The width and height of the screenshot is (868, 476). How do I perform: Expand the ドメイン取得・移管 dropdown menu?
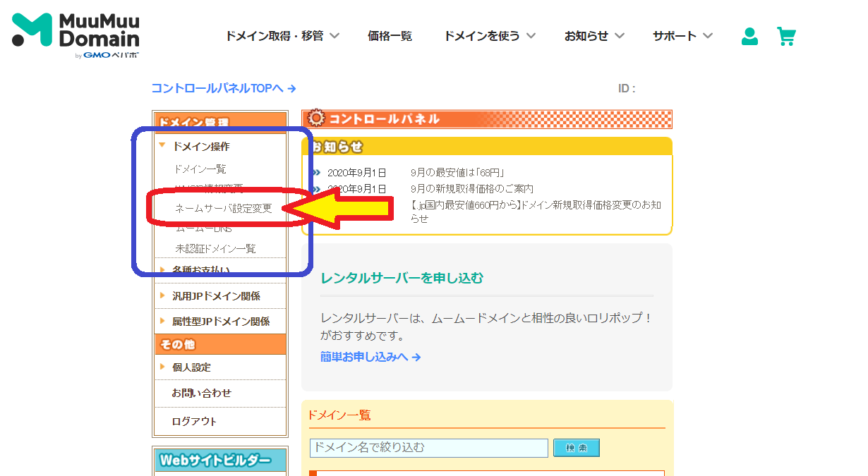tap(282, 36)
